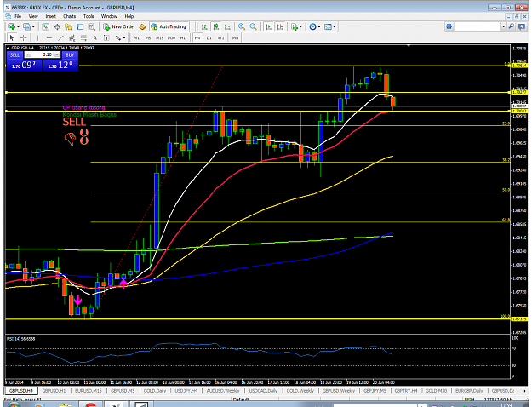Expand the Arrows tool dropdown arrow
The image size is (532, 407).
(124, 38)
